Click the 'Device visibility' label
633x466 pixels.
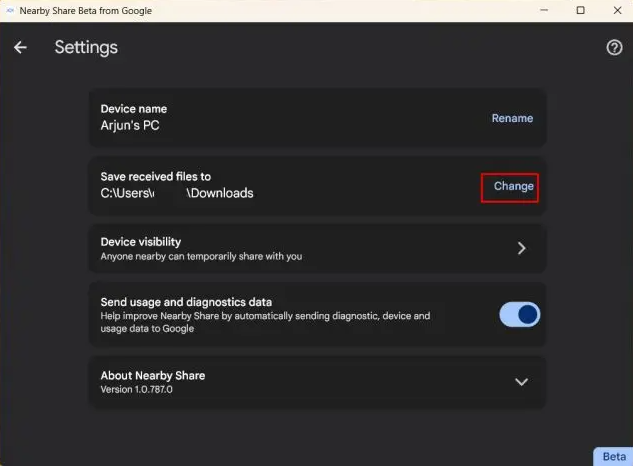(x=141, y=242)
